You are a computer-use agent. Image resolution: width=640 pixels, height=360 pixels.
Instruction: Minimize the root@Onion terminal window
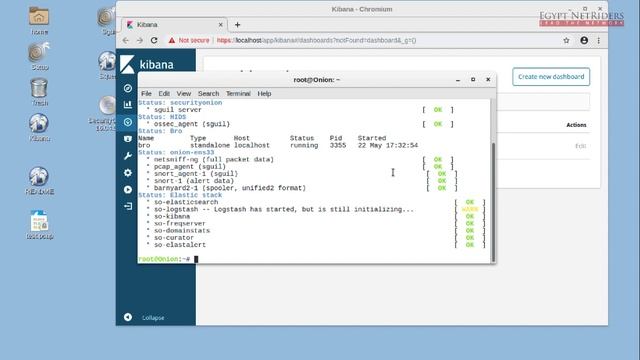pos(458,80)
